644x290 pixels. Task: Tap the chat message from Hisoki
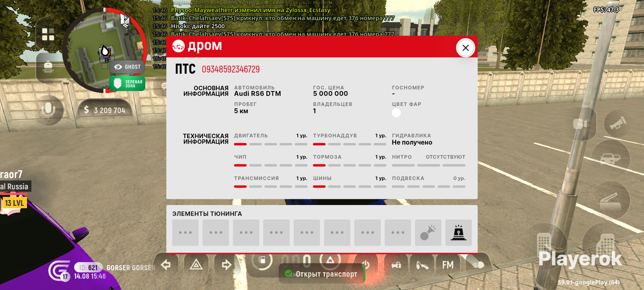coord(198,26)
